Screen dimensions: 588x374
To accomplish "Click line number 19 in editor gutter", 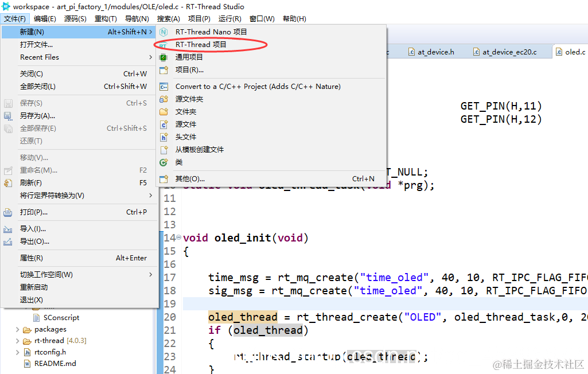I will (x=170, y=304).
